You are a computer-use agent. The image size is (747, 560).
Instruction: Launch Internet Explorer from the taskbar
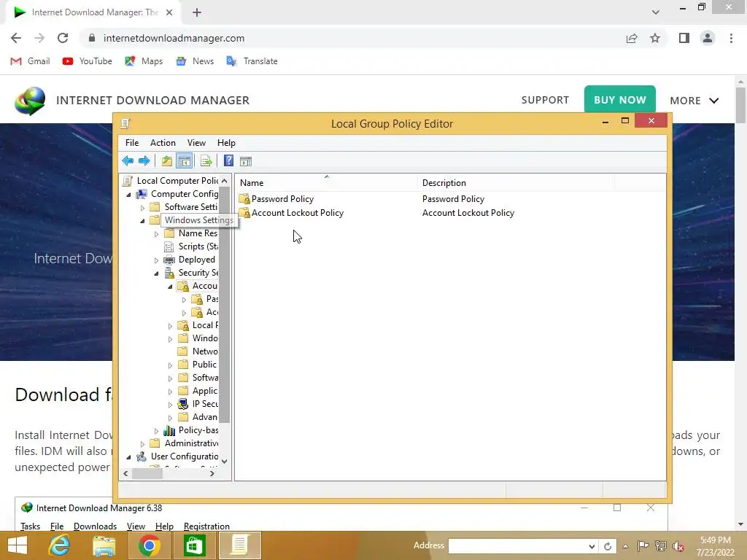pyautogui.click(x=59, y=545)
